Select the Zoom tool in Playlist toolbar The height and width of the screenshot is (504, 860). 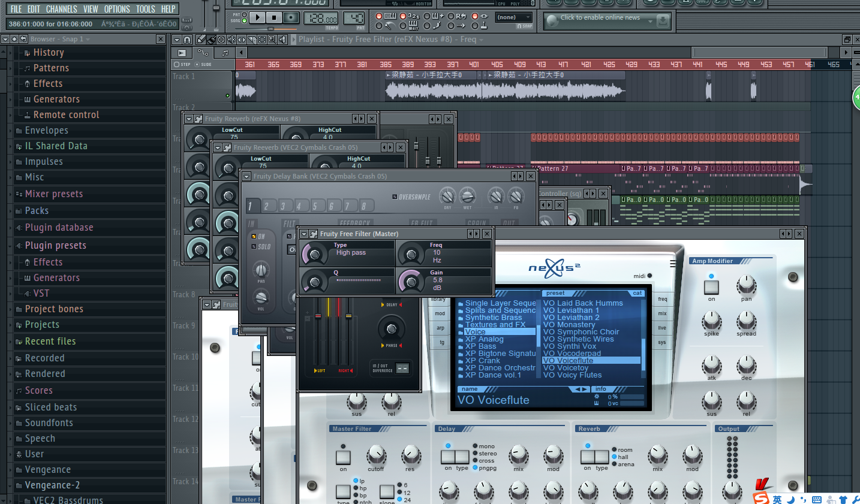coord(272,40)
